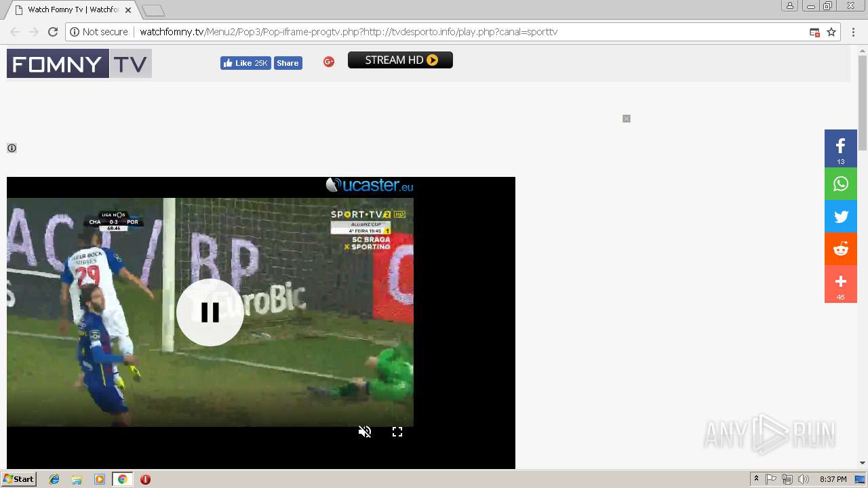Click the Google Plus icon

pos(329,62)
